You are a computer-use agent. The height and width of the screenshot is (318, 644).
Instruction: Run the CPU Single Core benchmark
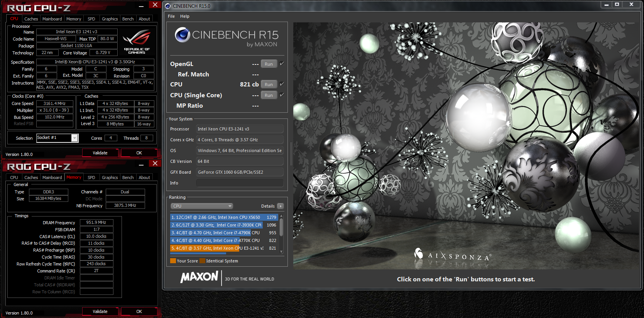click(269, 95)
